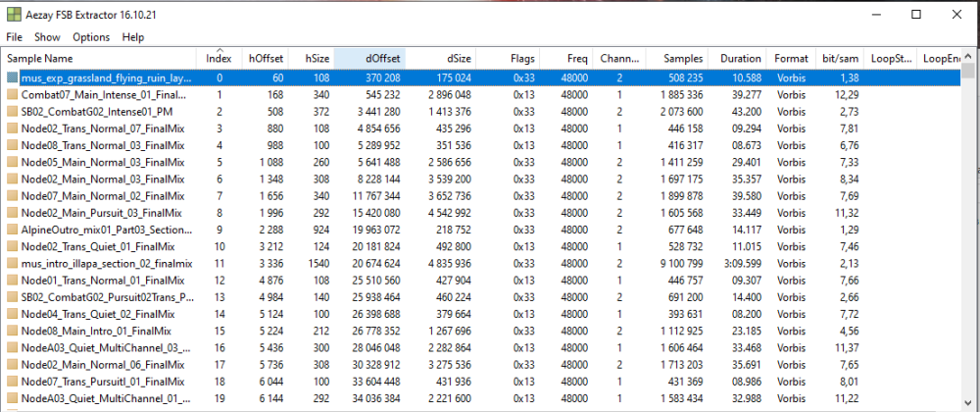Sort by the dOffset column header
Image resolution: width=980 pixels, height=412 pixels.
367,59
